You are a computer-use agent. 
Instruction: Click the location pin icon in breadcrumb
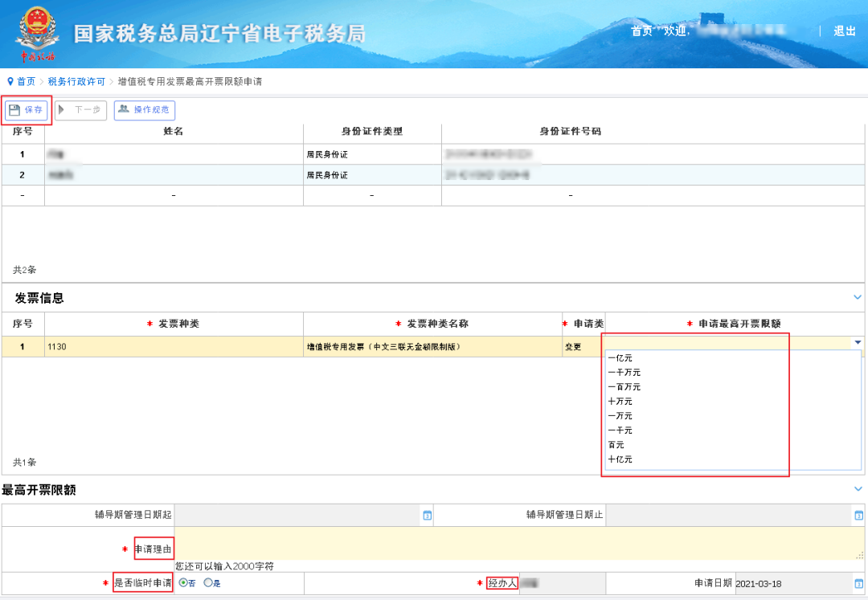click(10, 82)
